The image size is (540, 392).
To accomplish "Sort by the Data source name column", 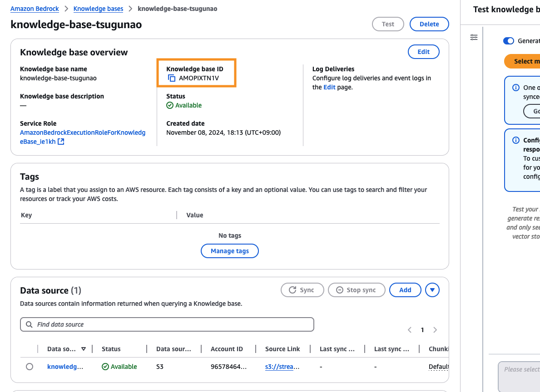I will [84, 349].
